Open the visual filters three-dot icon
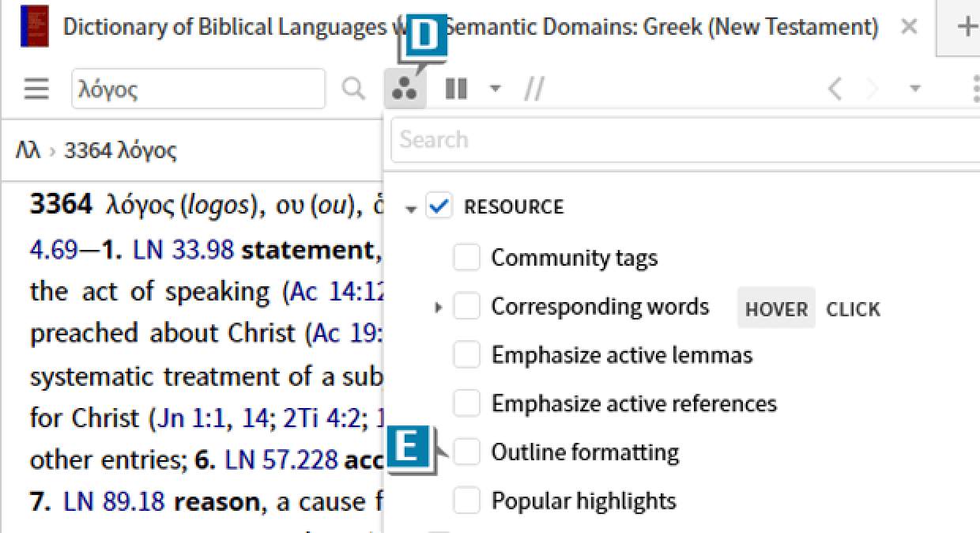The image size is (980, 533). coord(405,89)
